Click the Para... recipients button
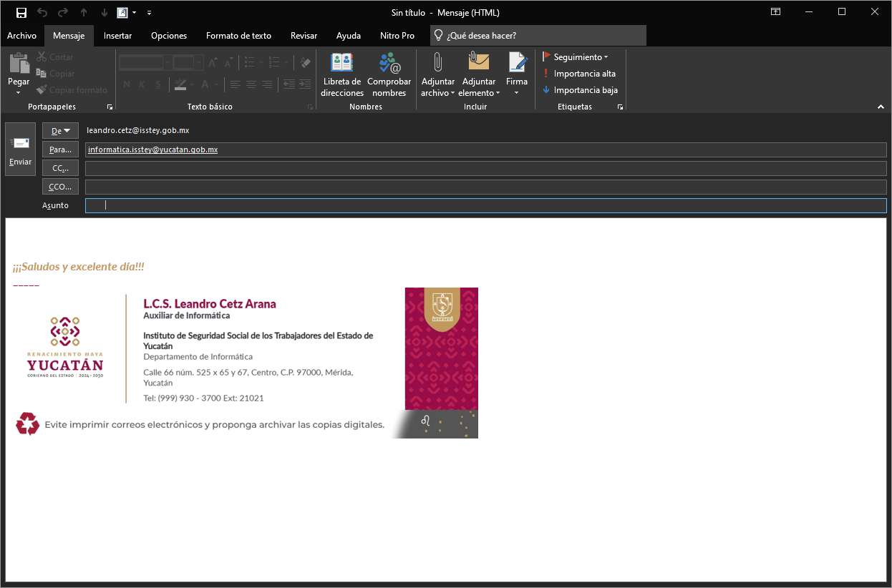892x588 pixels. coord(60,150)
